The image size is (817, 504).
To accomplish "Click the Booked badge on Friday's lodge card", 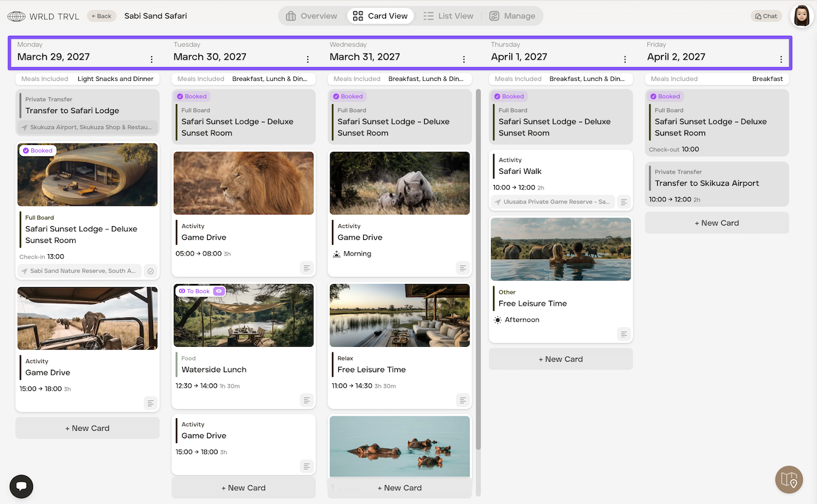I will pos(665,96).
